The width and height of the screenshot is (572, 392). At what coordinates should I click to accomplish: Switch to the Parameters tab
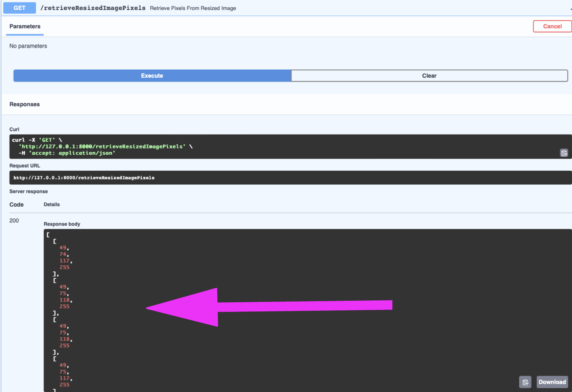point(25,26)
